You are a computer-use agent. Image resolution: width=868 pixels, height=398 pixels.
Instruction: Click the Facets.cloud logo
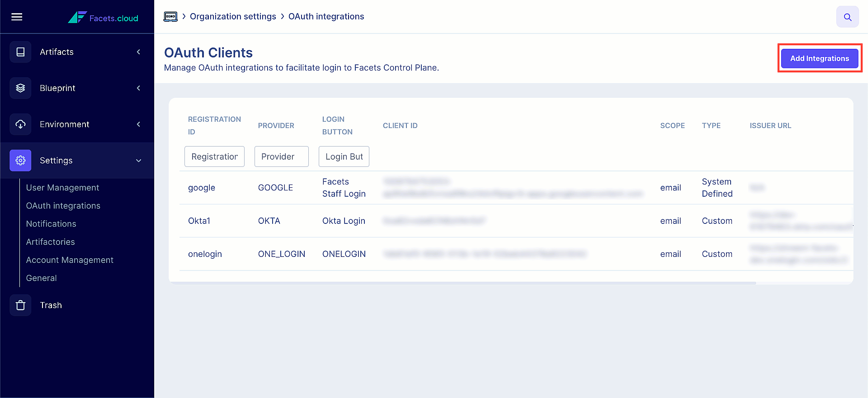(x=103, y=17)
